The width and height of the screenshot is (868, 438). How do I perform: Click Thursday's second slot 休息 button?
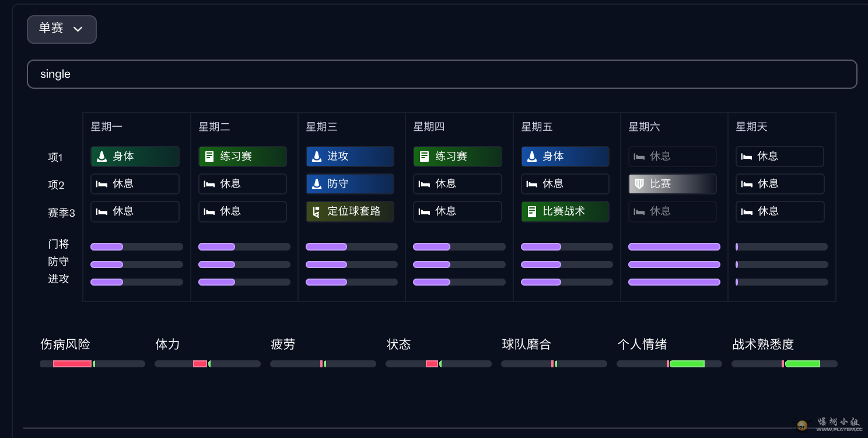457,184
